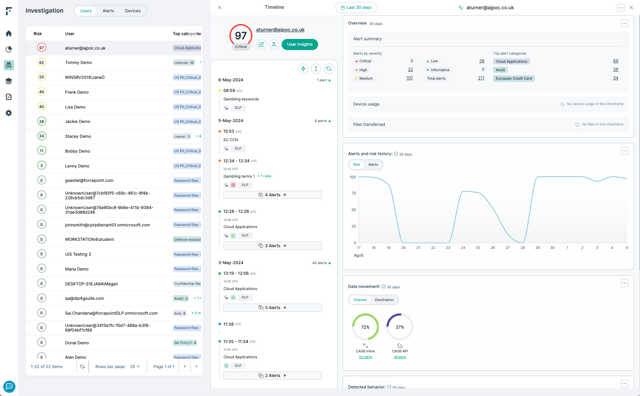Image resolution: width=640 pixels, height=396 pixels.
Task: Open the Medium severity count 107 link
Action: point(409,78)
